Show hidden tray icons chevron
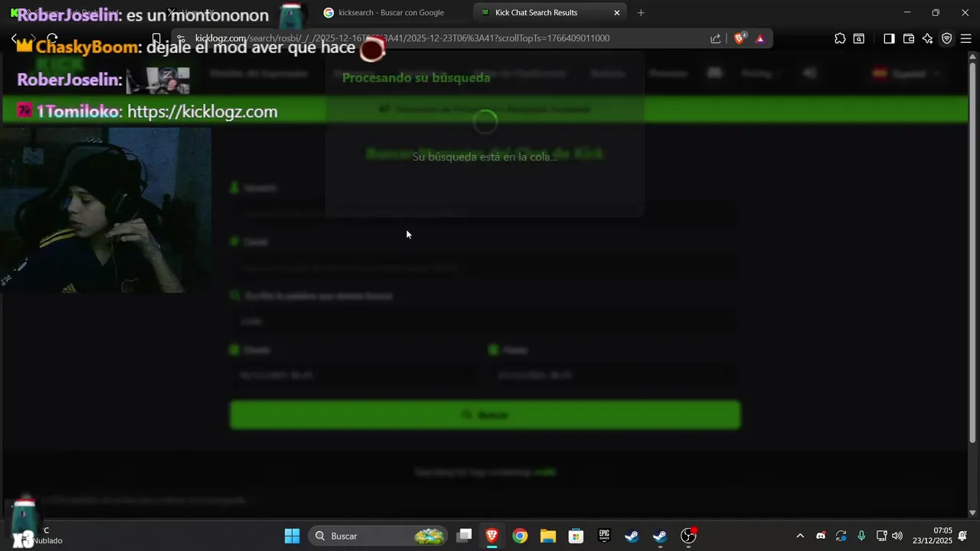 point(800,536)
